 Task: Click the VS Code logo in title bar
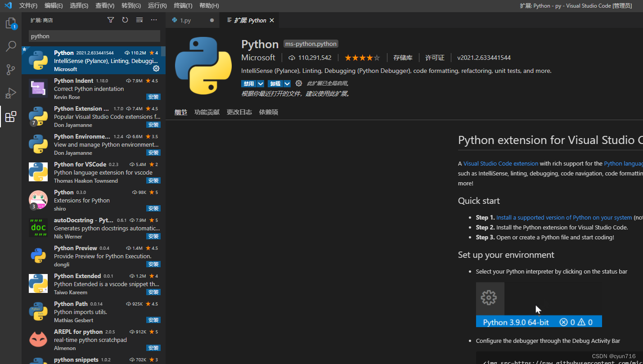point(8,5)
